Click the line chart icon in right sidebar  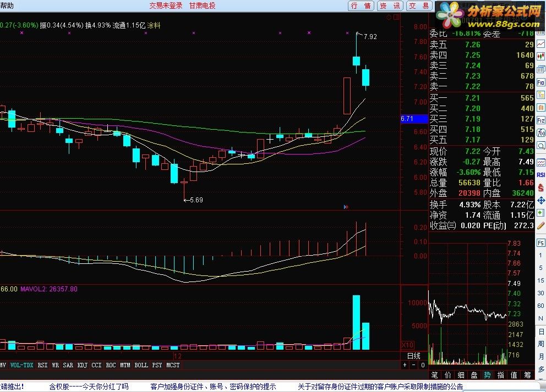coord(541,44)
